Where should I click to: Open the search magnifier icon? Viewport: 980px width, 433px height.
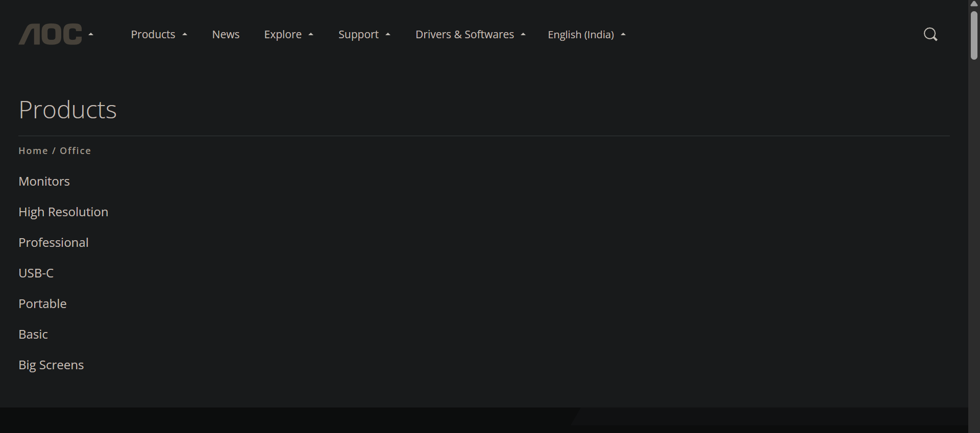930,34
